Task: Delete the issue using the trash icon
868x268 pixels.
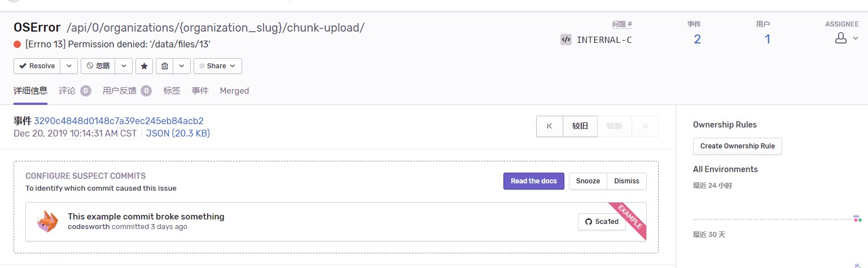Action: pyautogui.click(x=165, y=66)
